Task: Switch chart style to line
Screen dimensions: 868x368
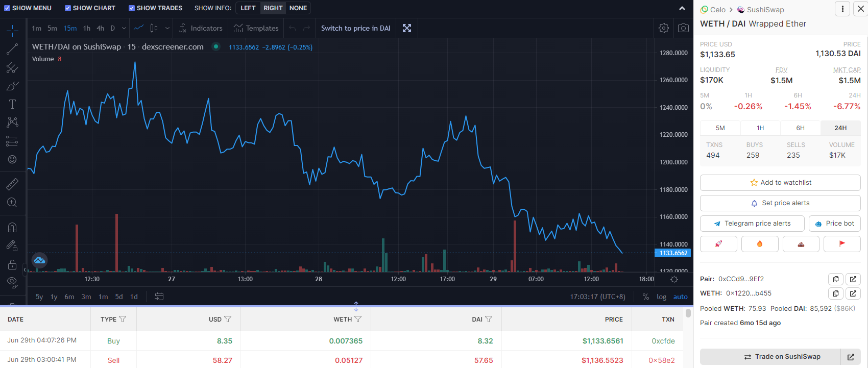Action: coord(138,28)
